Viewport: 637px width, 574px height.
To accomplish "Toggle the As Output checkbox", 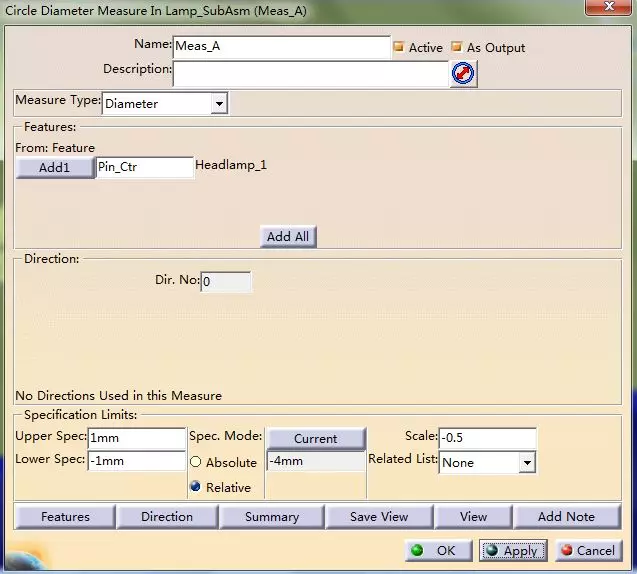I will (457, 47).
